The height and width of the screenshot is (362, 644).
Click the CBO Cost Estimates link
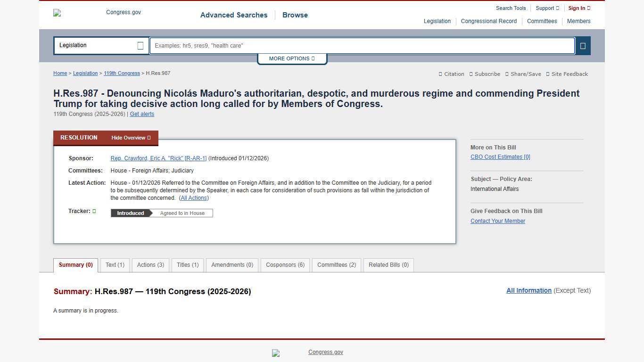(x=500, y=156)
